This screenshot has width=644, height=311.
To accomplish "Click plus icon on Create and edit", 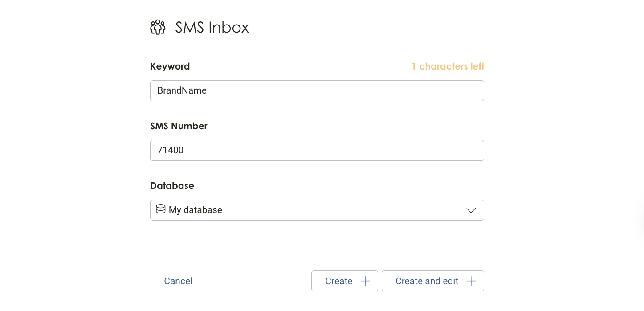I will coord(471,281).
